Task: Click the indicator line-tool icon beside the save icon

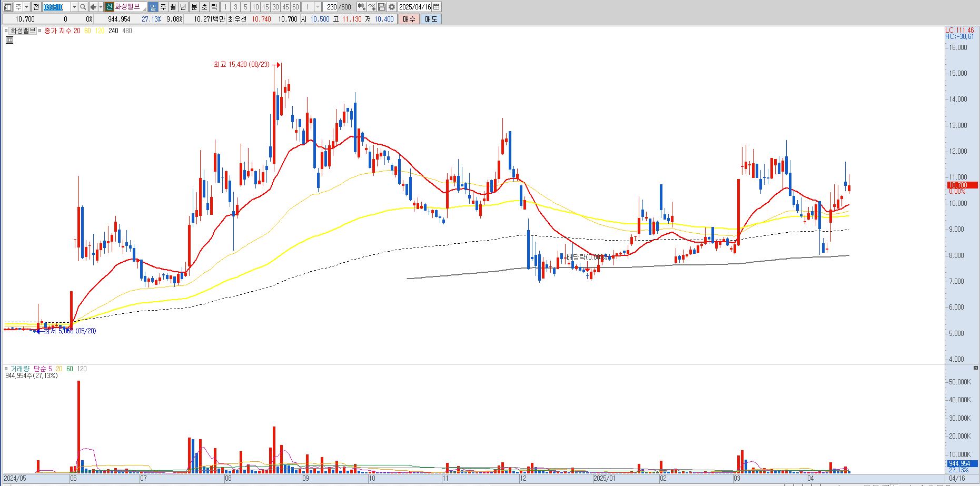Action: point(372,7)
